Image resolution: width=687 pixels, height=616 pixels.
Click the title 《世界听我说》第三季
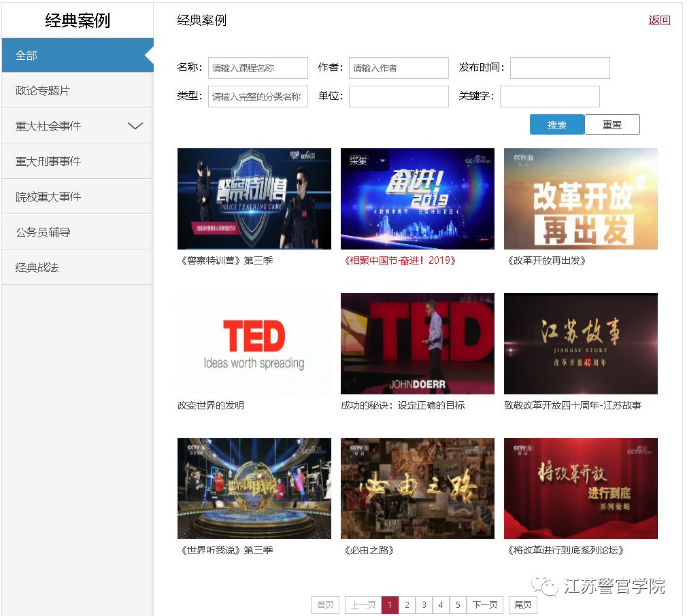227,550
